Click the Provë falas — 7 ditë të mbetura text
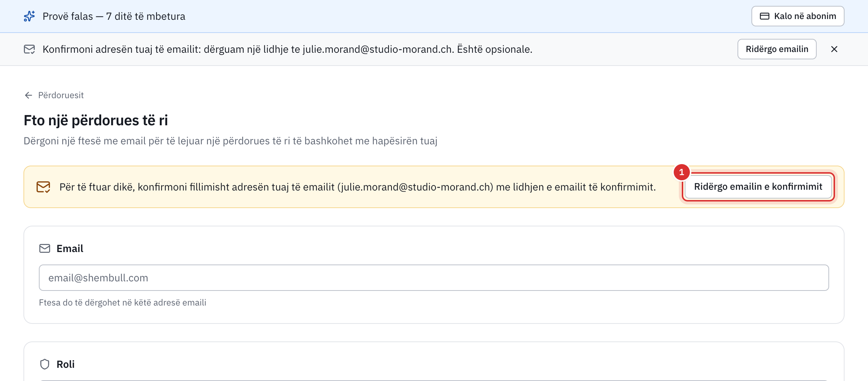 (x=114, y=16)
